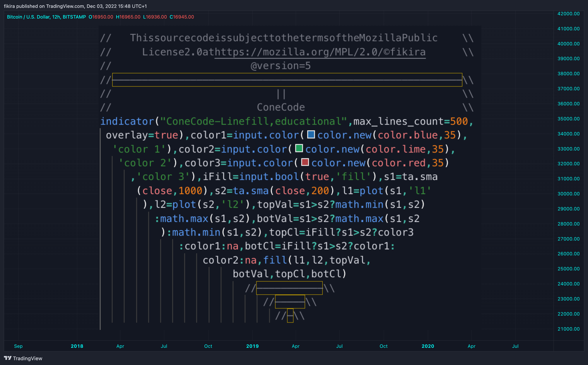588x365 pixels.
Task: Click the 42000.00 price axis label
Action: pos(568,14)
